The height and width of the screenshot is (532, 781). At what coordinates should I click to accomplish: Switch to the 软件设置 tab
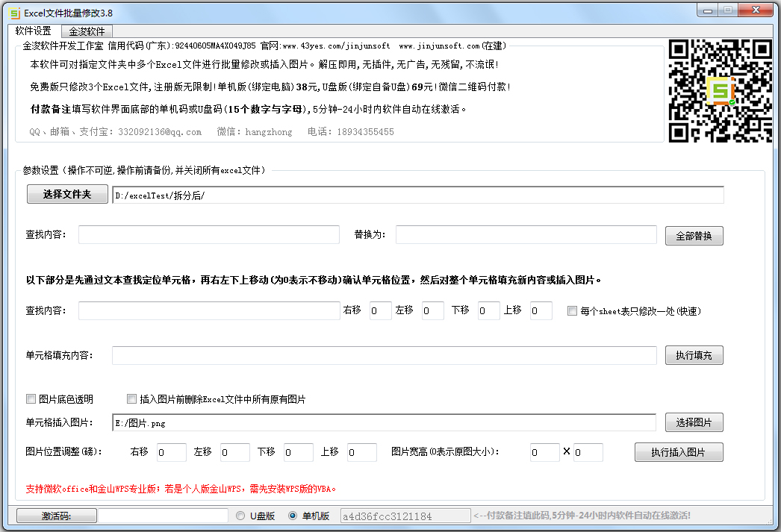point(34,31)
